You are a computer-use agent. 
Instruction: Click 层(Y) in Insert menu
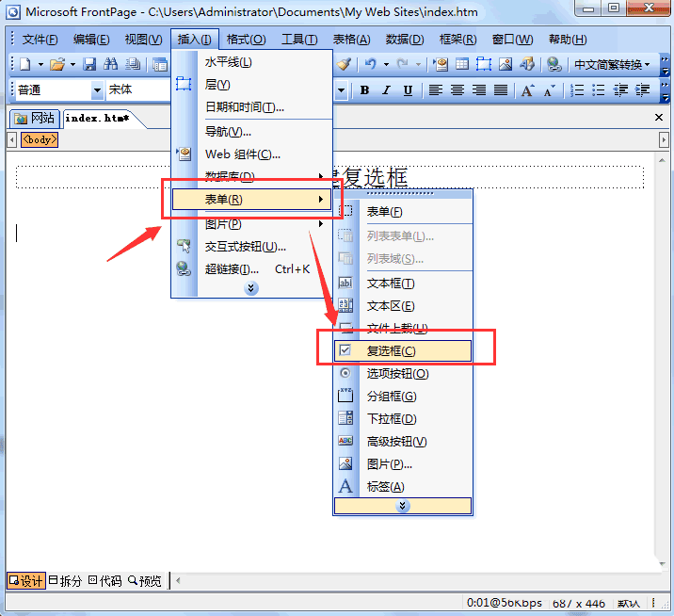251,85
